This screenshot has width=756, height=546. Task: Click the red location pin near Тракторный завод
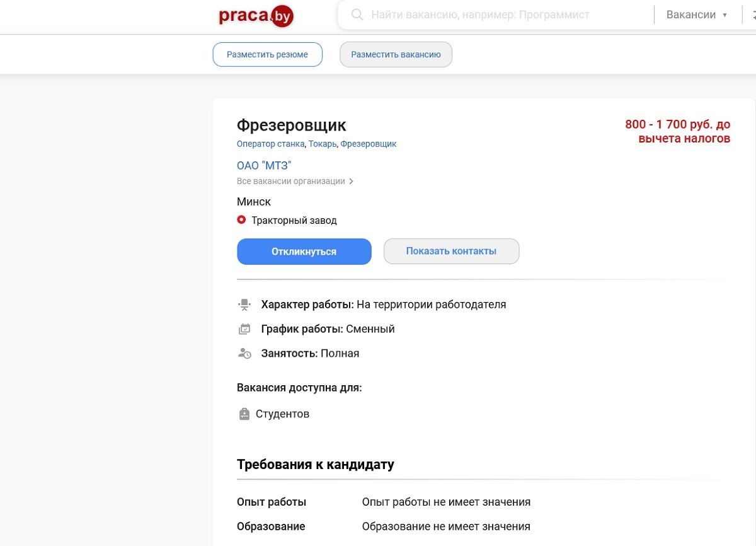pyautogui.click(x=241, y=219)
